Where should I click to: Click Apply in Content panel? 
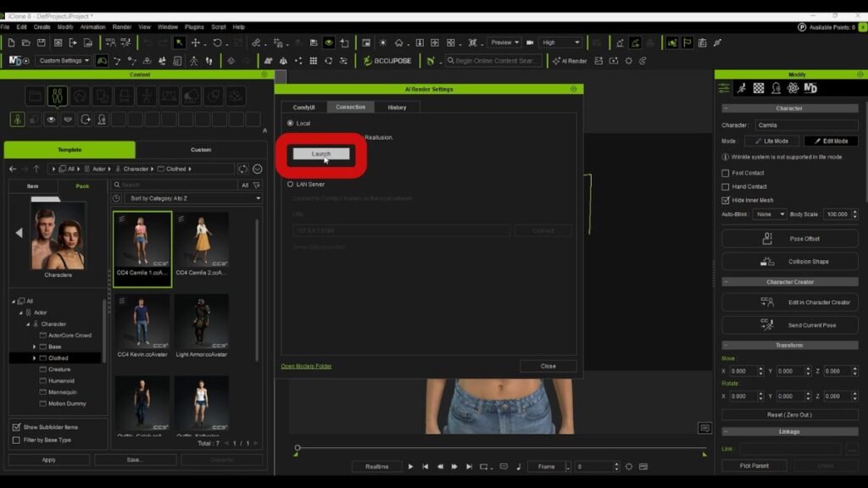(48, 460)
